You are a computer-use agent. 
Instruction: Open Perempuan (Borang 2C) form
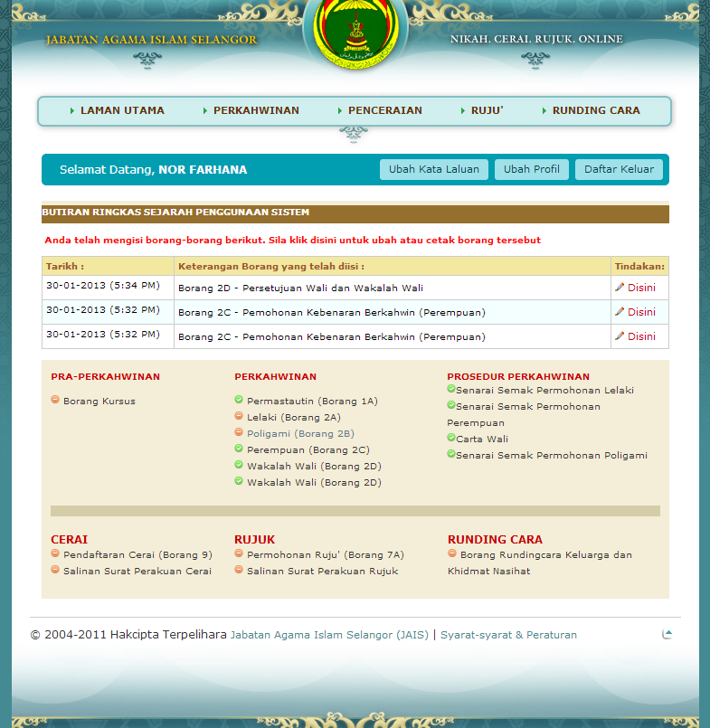[x=308, y=449]
